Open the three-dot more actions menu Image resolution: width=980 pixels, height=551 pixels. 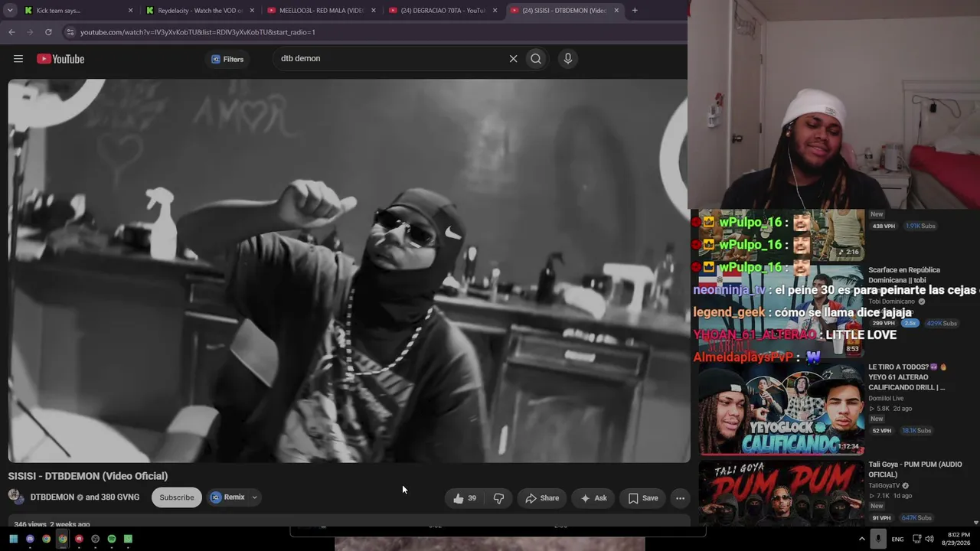(680, 498)
